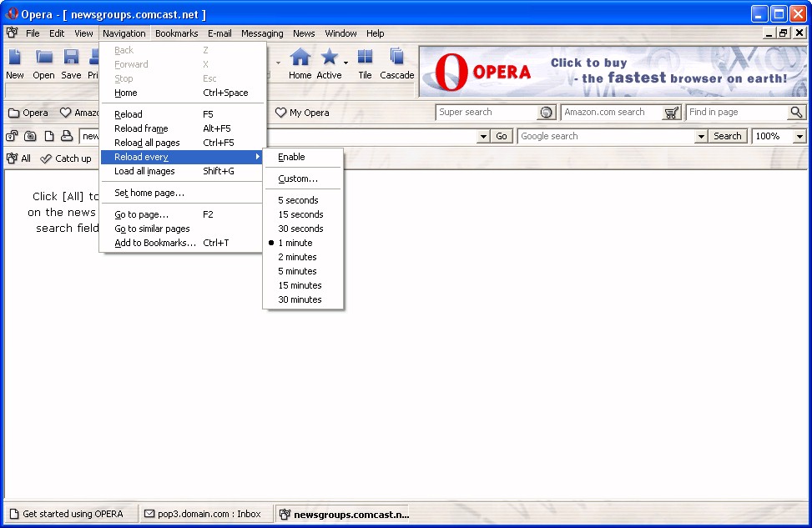Viewport: 812px width, 528px height.
Task: Expand the 100% zoom dropdown
Action: click(799, 137)
